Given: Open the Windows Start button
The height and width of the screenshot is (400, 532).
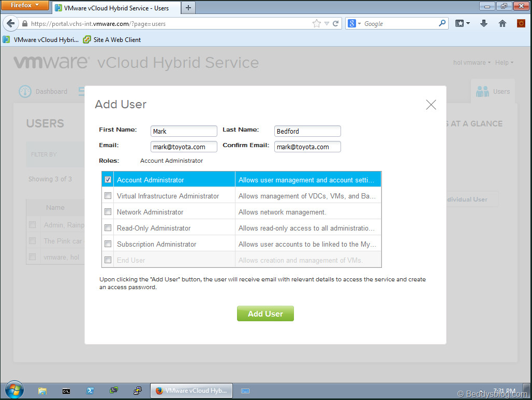Looking at the screenshot, I should [14, 390].
